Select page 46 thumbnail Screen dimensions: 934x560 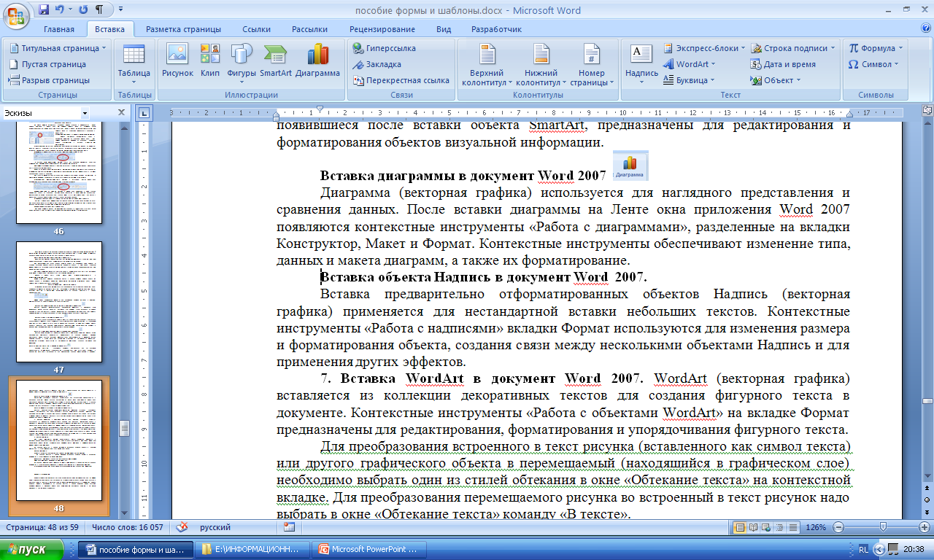tap(59, 173)
